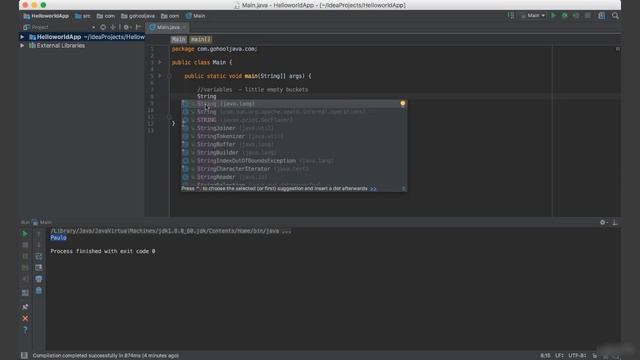Clear all Run console output with the trash icon

(39, 291)
